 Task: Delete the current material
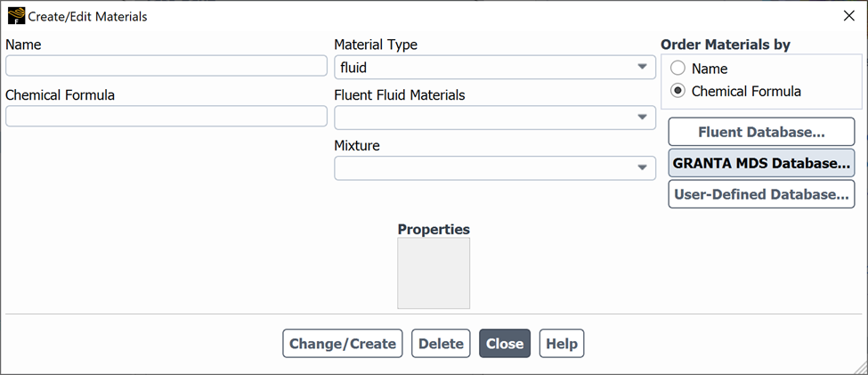(441, 344)
